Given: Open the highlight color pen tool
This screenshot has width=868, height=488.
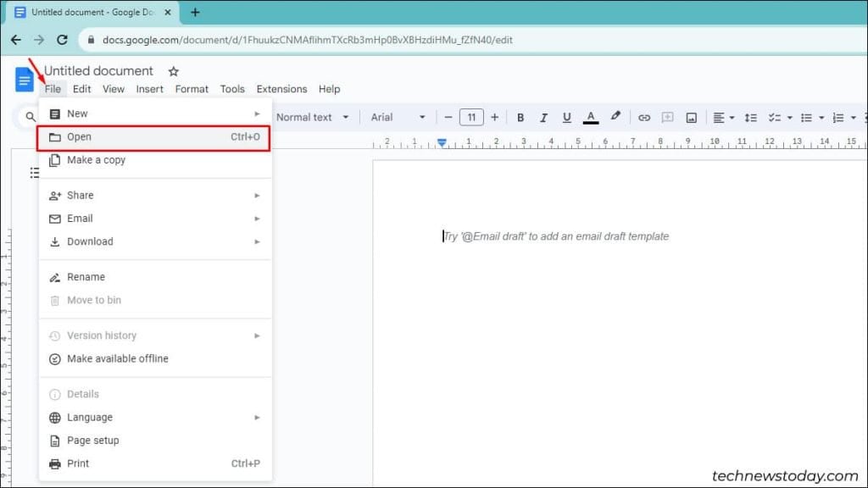Looking at the screenshot, I should (x=615, y=116).
